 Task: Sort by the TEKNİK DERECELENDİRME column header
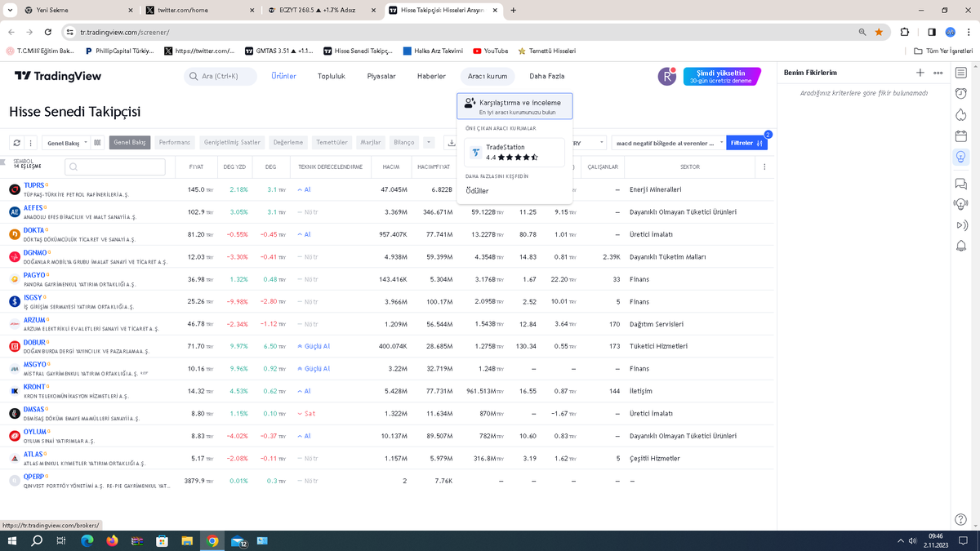[x=330, y=167]
